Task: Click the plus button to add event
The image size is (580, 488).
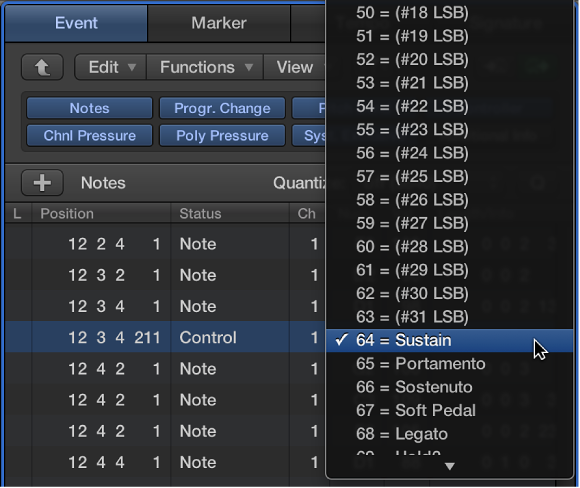Action: [x=42, y=183]
